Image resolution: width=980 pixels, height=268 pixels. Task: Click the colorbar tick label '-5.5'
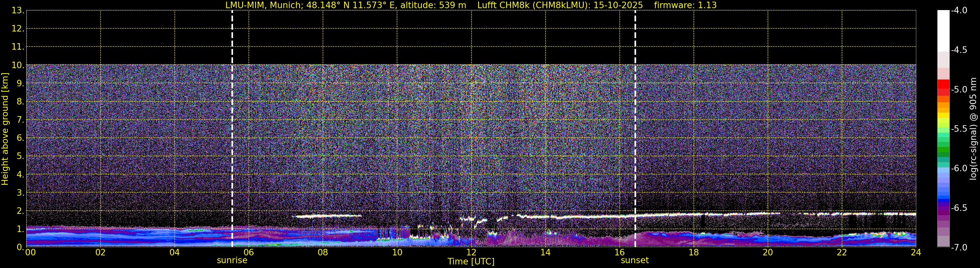pyautogui.click(x=959, y=129)
